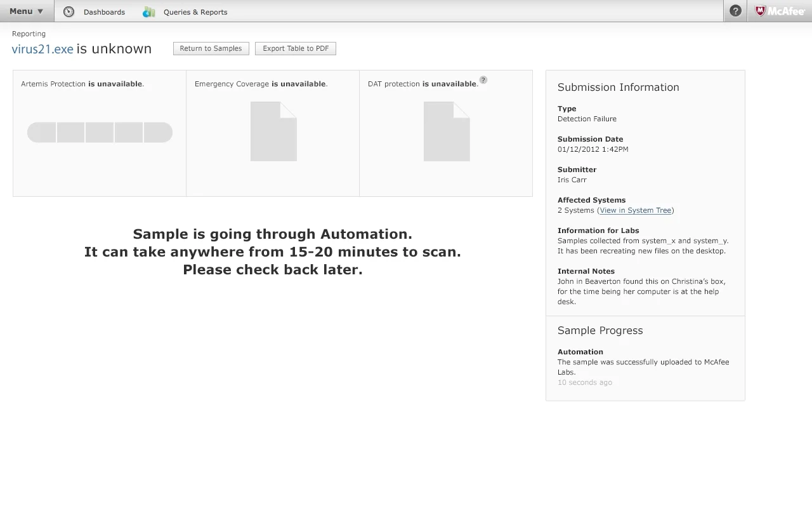812x508 pixels.
Task: Click the DAT protection document placeholder icon
Action: pos(447,132)
